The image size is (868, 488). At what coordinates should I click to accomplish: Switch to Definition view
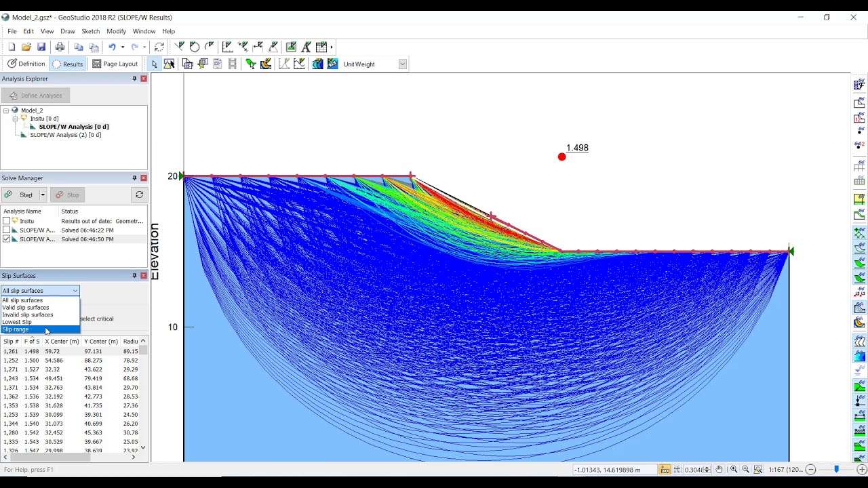(x=26, y=64)
